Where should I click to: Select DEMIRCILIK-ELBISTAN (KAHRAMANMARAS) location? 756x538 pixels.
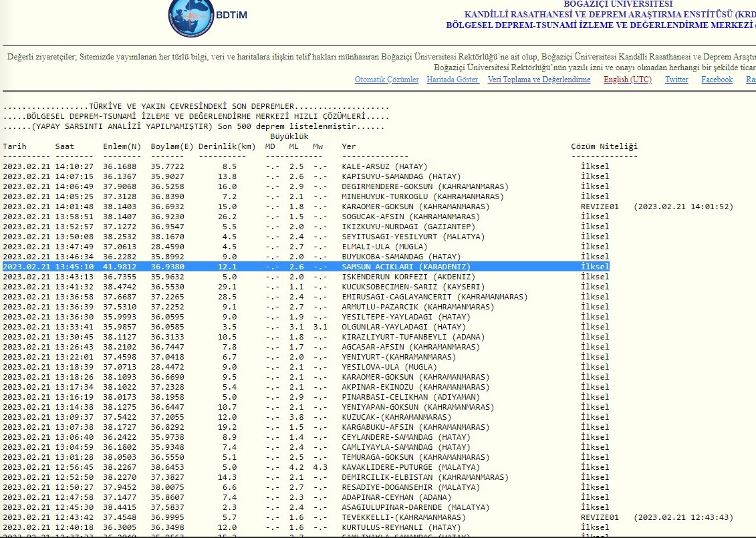point(425,477)
